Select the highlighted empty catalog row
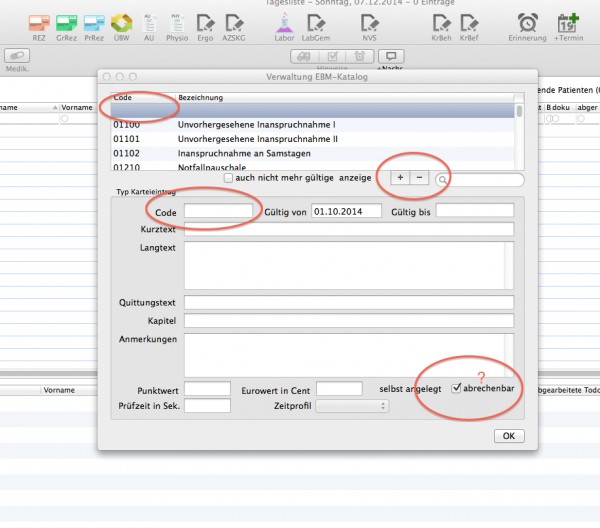 [x=313, y=111]
